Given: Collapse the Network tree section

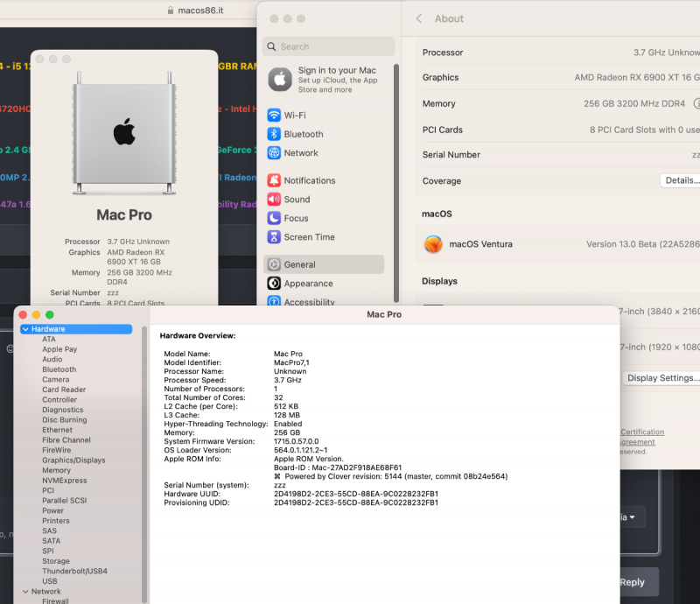Looking at the screenshot, I should [x=25, y=592].
